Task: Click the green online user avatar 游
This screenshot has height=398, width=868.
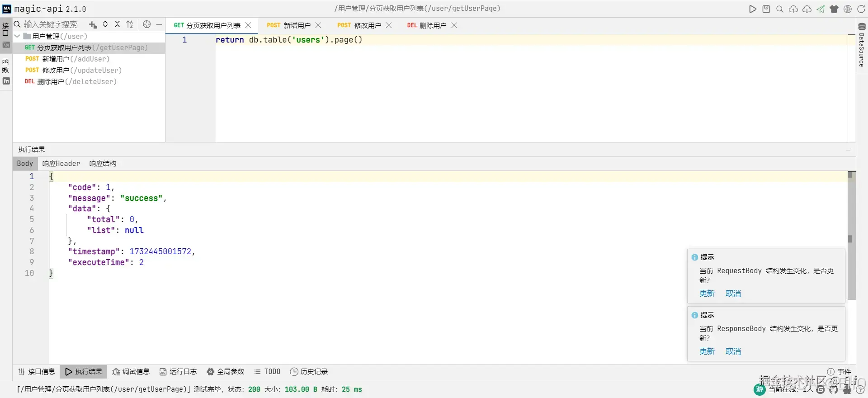Action: pyautogui.click(x=759, y=389)
